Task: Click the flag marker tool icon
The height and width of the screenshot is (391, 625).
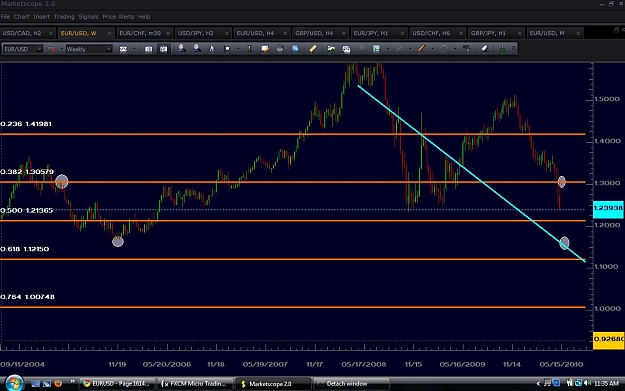Action: tap(227, 49)
